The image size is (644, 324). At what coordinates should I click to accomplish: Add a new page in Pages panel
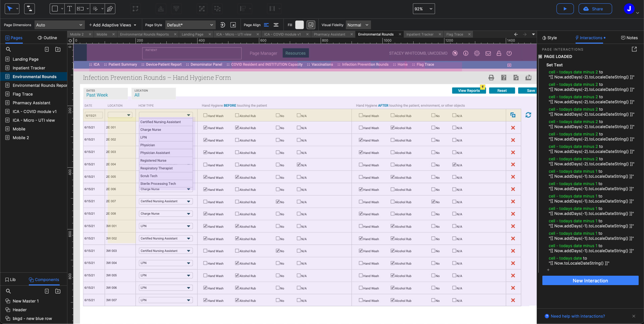point(47,49)
